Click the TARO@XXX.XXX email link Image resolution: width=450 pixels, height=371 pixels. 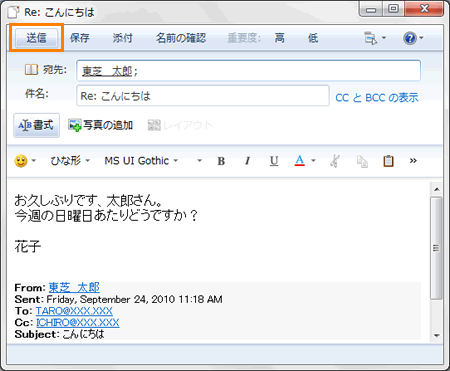[74, 311]
